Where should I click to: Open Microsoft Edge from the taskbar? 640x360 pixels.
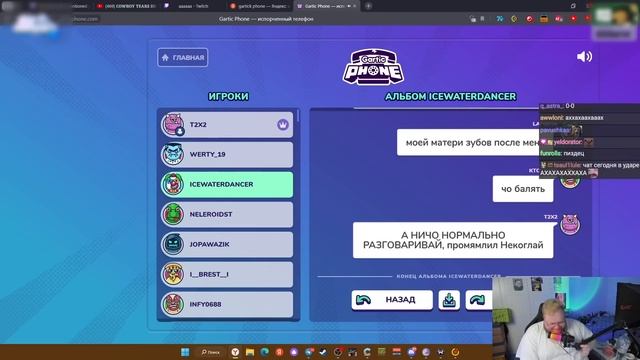tap(264, 352)
